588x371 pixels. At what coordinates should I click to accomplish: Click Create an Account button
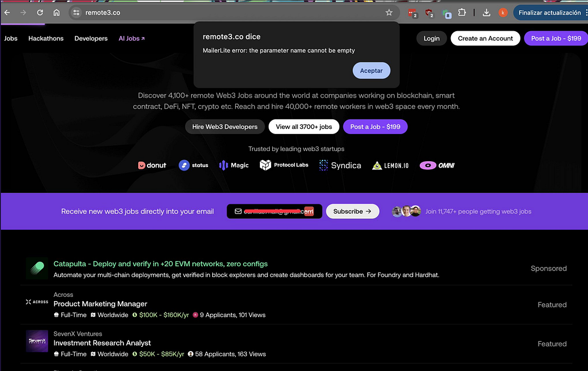(x=485, y=38)
